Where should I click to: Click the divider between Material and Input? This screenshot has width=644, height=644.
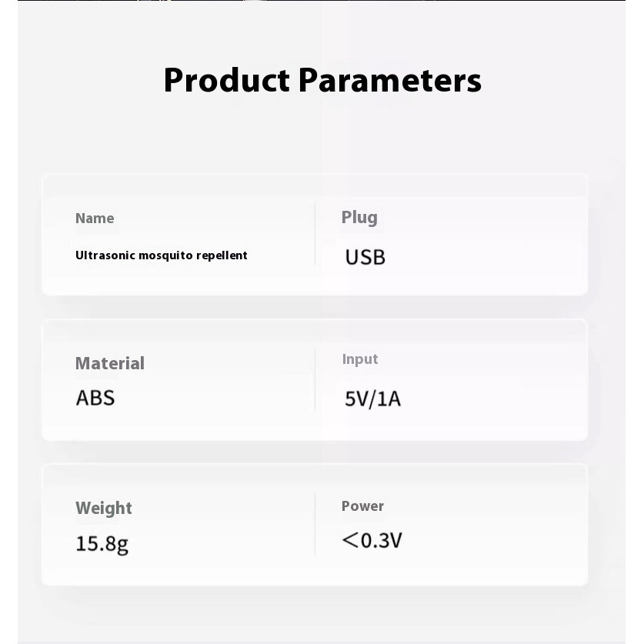pyautogui.click(x=315, y=379)
